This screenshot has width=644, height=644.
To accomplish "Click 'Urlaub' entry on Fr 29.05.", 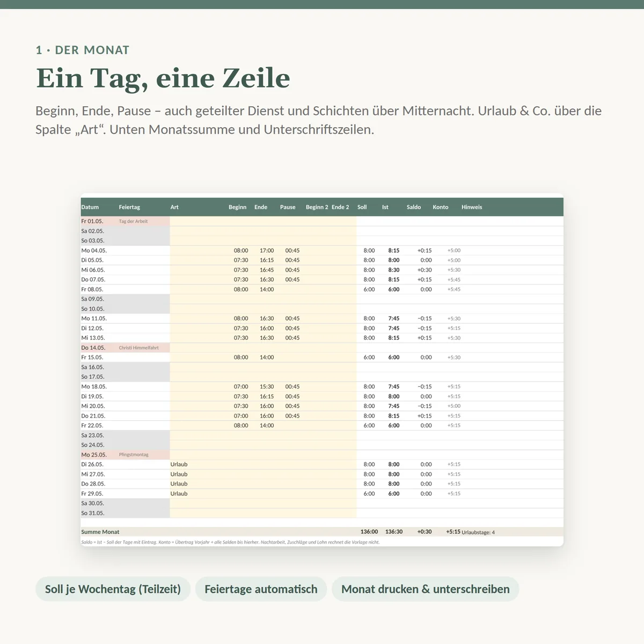I will click(x=179, y=494).
